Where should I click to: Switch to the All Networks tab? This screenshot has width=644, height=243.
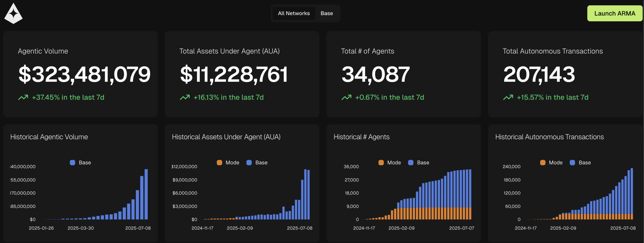click(294, 13)
